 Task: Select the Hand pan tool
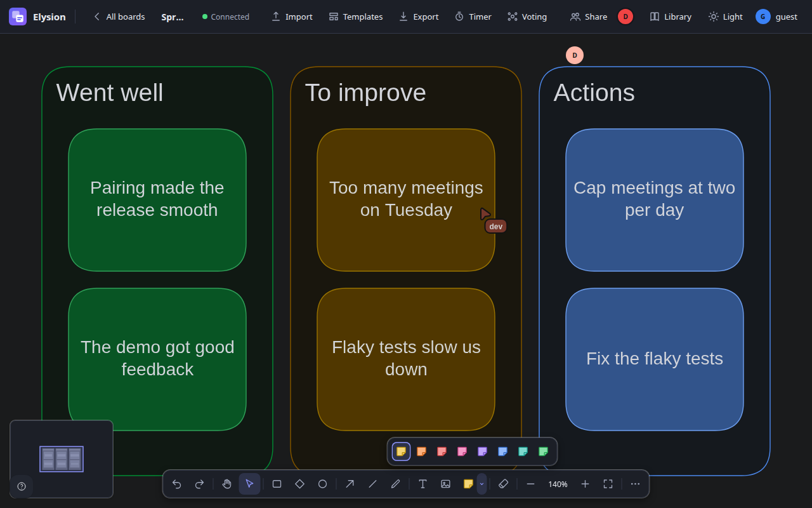[227, 484]
